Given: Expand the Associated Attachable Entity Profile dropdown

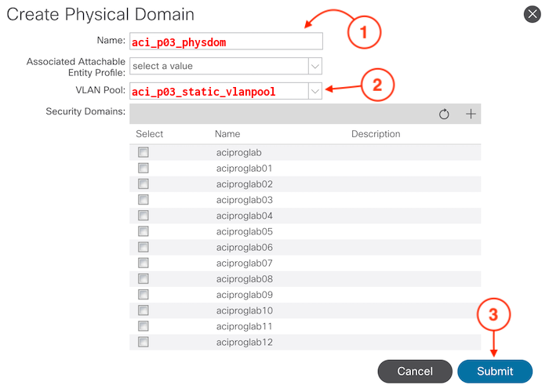Looking at the screenshot, I should (x=314, y=66).
